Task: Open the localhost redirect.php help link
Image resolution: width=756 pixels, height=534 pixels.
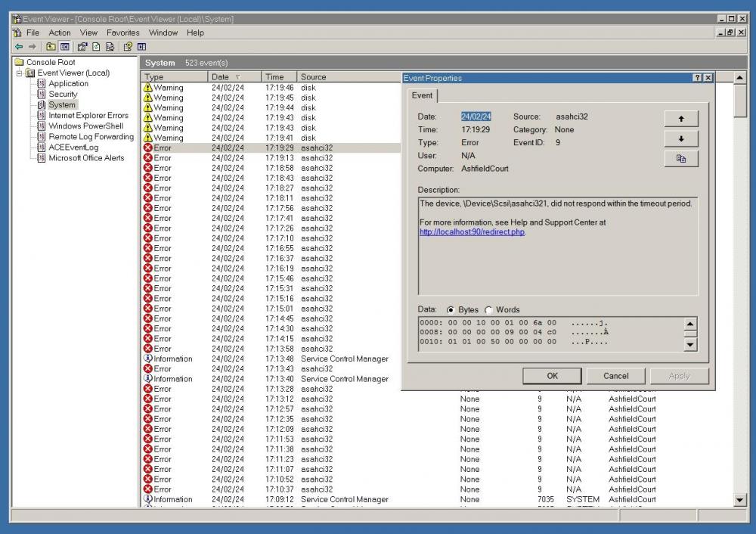Action: [472, 232]
